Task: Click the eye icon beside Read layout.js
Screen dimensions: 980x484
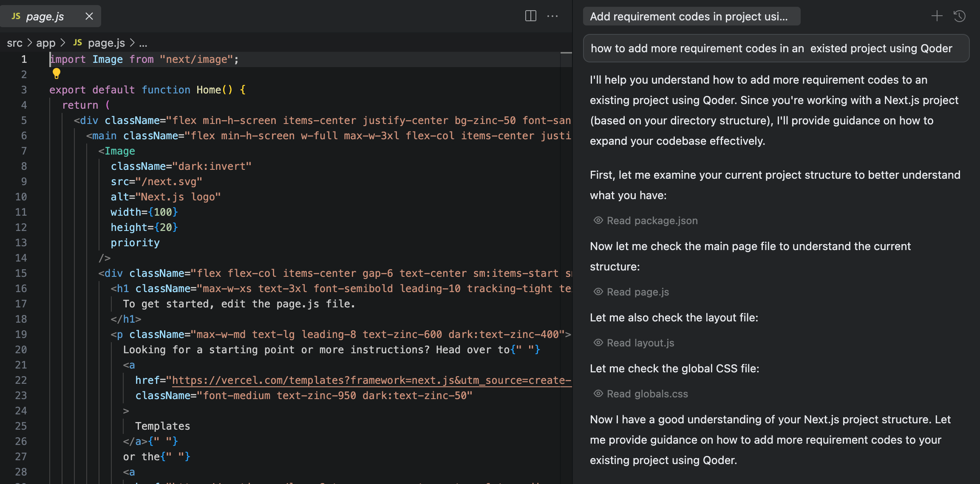Action: click(598, 343)
